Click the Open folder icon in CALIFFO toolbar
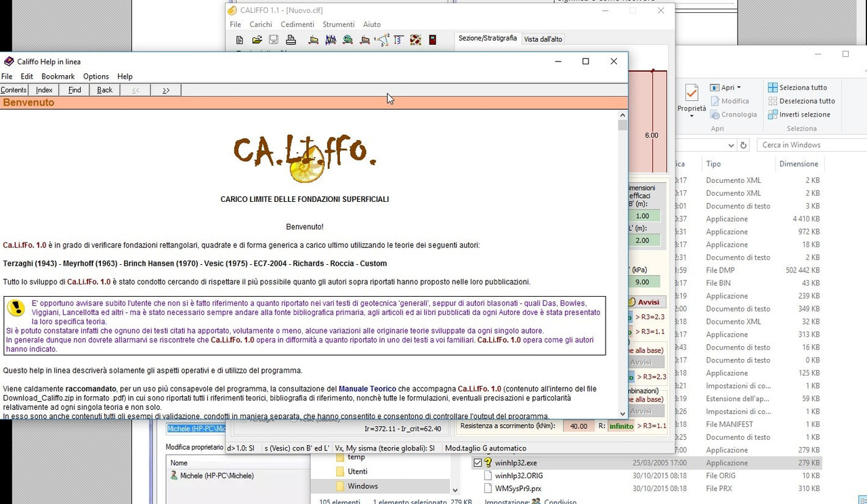The width and height of the screenshot is (867, 504). (257, 40)
